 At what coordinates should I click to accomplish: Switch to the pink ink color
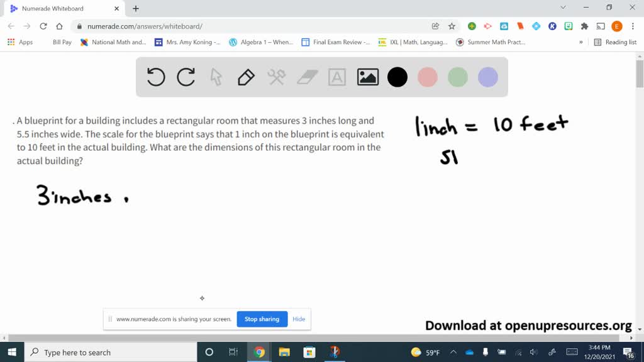428,77
